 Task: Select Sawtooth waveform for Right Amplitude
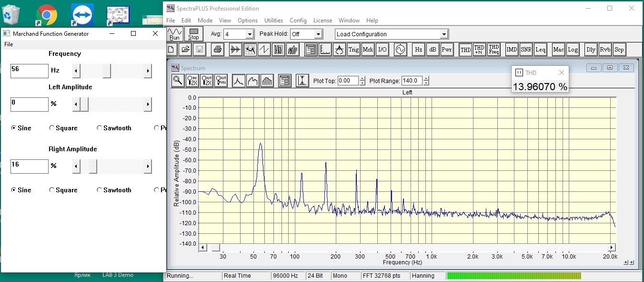pos(114,190)
